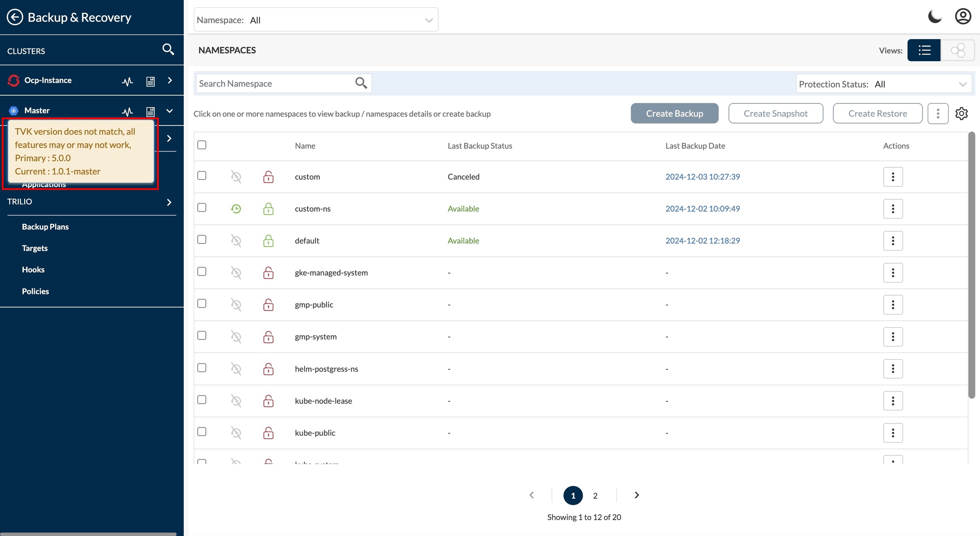Open Backup Plans in sidebar
Viewport: 980px width, 536px height.
click(x=45, y=227)
